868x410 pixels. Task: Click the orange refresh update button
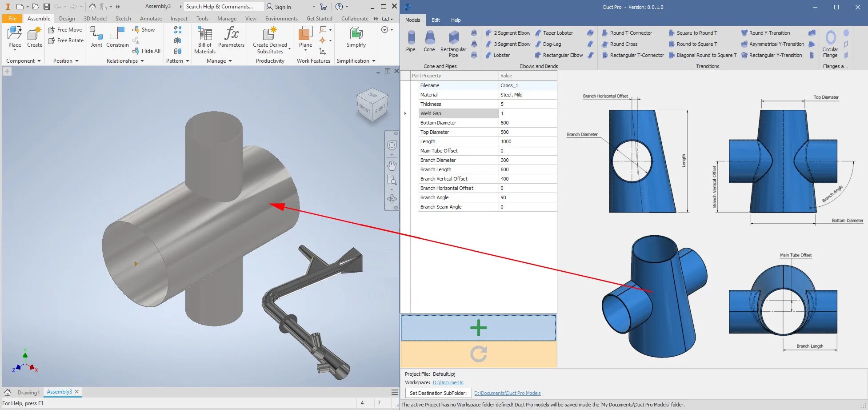point(479,354)
